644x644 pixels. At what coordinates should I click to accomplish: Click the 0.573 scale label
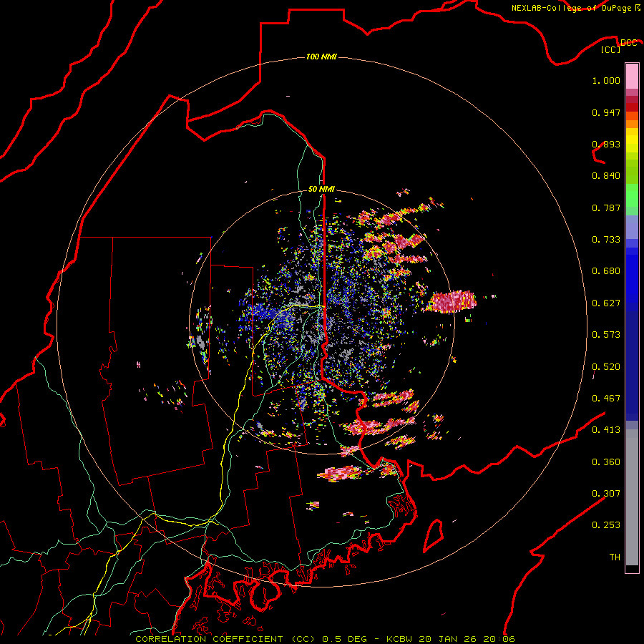tap(606, 335)
